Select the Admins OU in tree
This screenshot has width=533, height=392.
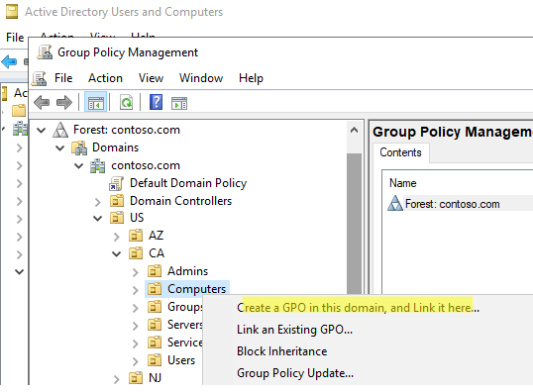(x=187, y=271)
